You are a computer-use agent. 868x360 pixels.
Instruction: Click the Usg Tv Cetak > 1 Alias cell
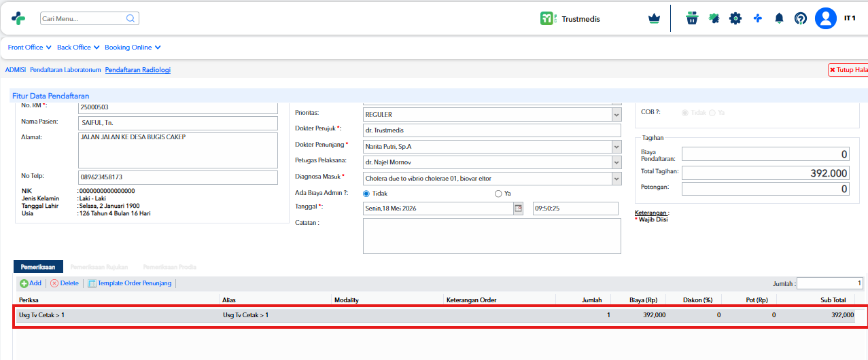coord(275,315)
